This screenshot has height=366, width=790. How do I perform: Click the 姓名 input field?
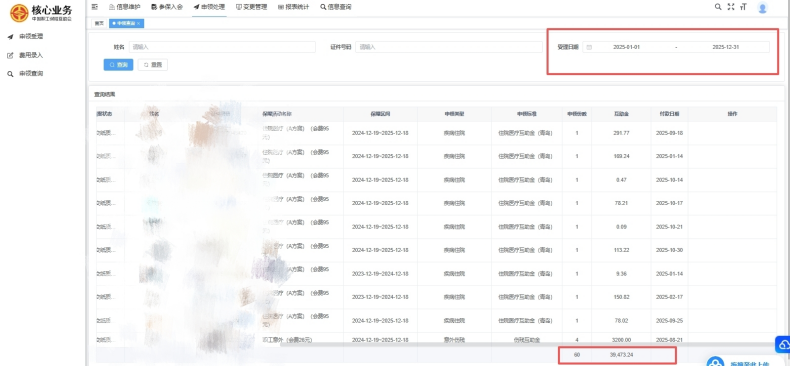pos(222,47)
